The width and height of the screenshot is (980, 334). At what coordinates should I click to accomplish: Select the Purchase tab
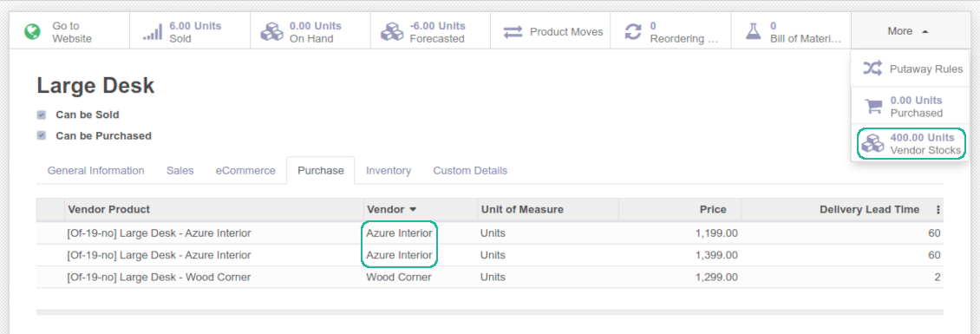tap(321, 171)
